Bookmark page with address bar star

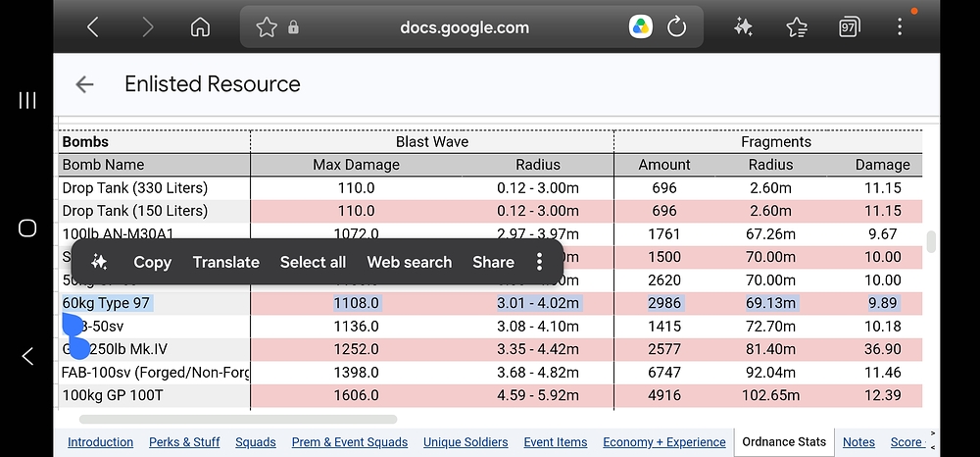[x=267, y=26]
